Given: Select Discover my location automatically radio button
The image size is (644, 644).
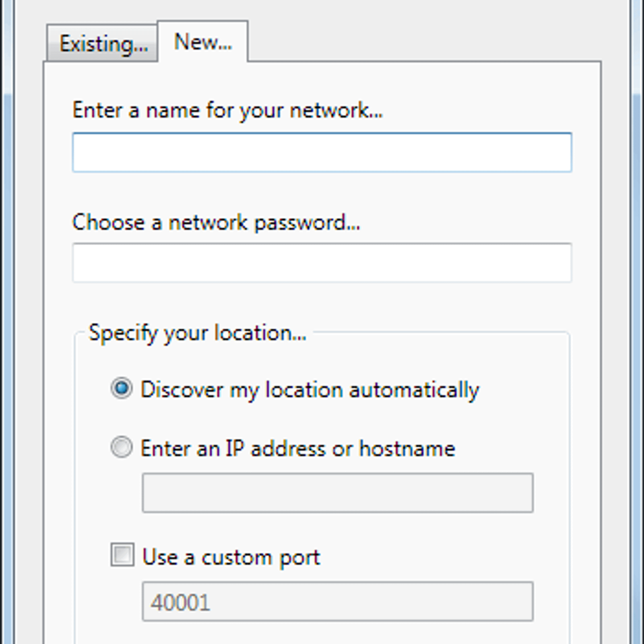Looking at the screenshot, I should (122, 388).
